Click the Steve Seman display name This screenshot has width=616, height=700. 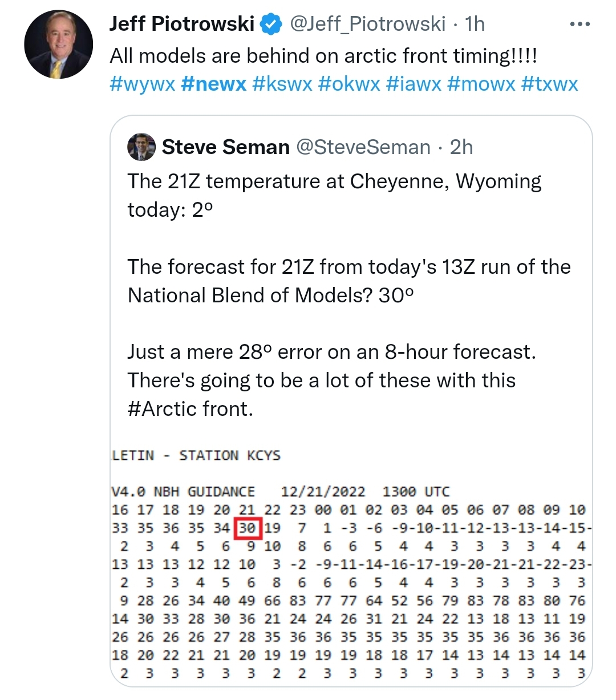click(226, 147)
